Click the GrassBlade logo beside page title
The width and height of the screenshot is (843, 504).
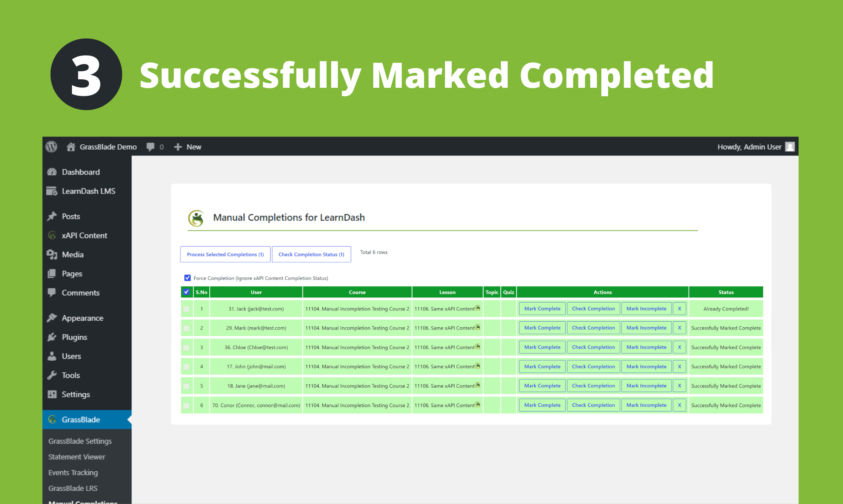[196, 218]
